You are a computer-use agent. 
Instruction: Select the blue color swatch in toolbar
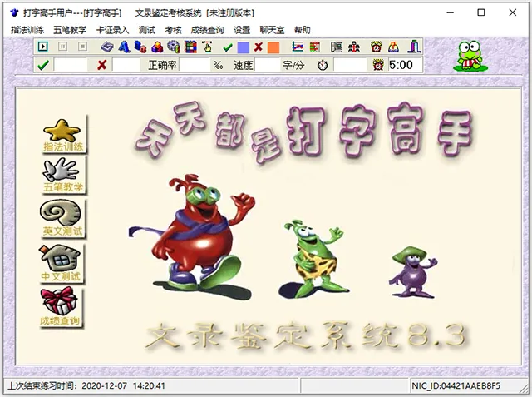pyautogui.click(x=244, y=47)
